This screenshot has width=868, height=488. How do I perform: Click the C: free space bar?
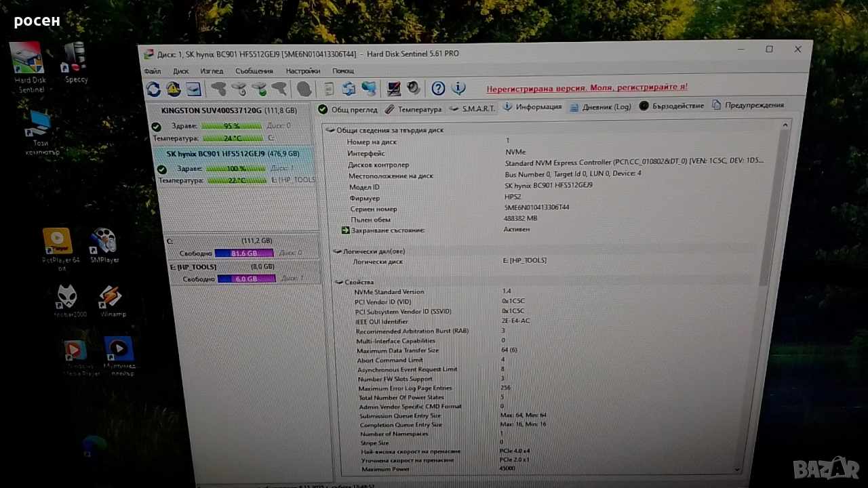[x=243, y=253]
